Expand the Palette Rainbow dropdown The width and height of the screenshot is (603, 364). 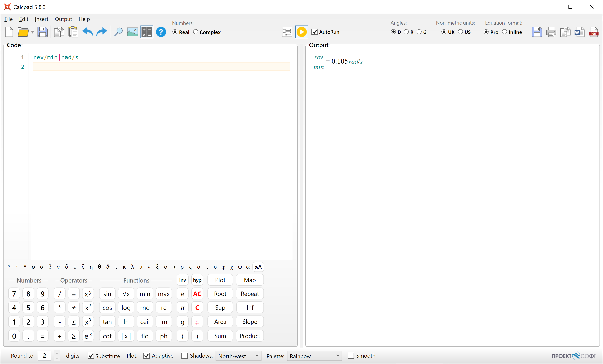[314, 356]
